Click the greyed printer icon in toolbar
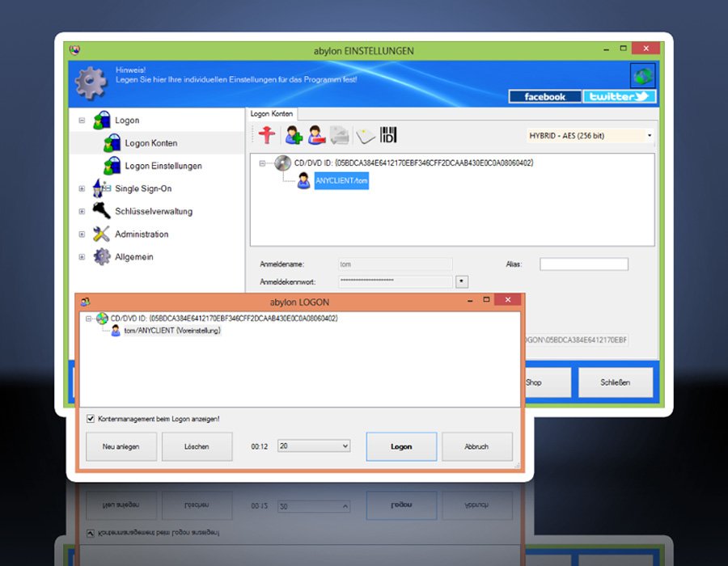 click(340, 135)
